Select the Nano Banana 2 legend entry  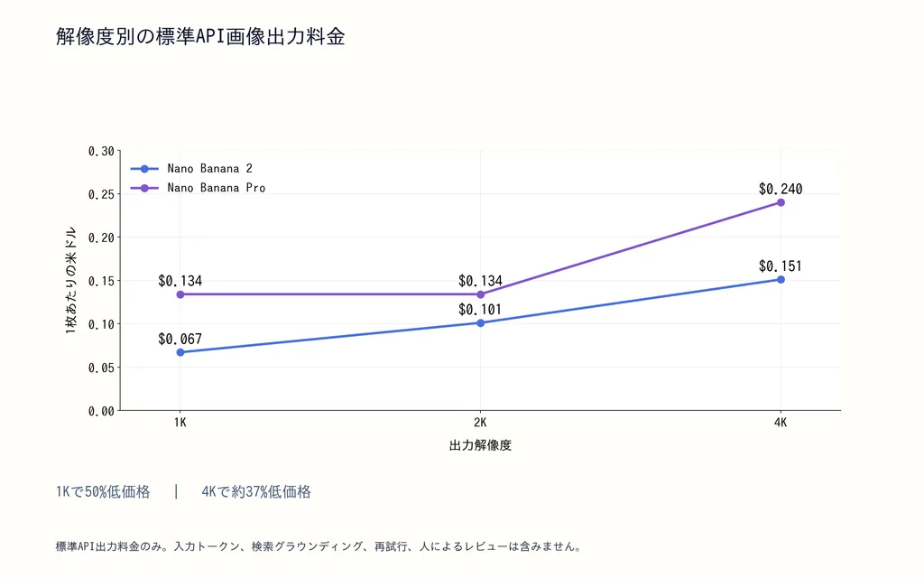(x=191, y=169)
